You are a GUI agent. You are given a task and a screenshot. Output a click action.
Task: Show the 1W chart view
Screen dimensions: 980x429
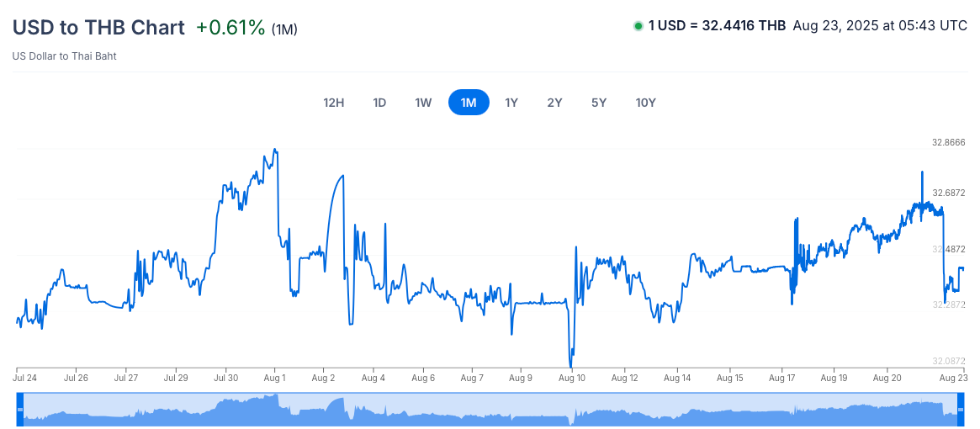(423, 103)
